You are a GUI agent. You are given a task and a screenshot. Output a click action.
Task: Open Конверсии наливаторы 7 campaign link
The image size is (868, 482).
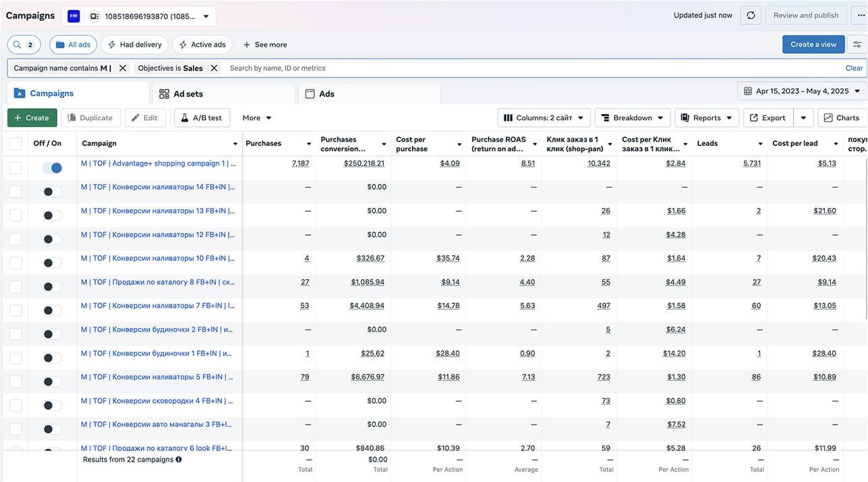[x=158, y=306]
